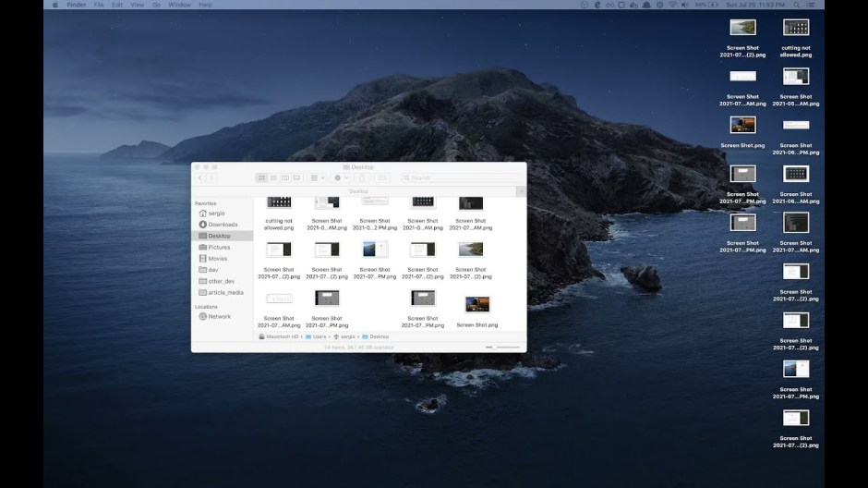Viewport: 868px width, 488px height.
Task: Click the Finder forward arrow
Action: point(211,177)
